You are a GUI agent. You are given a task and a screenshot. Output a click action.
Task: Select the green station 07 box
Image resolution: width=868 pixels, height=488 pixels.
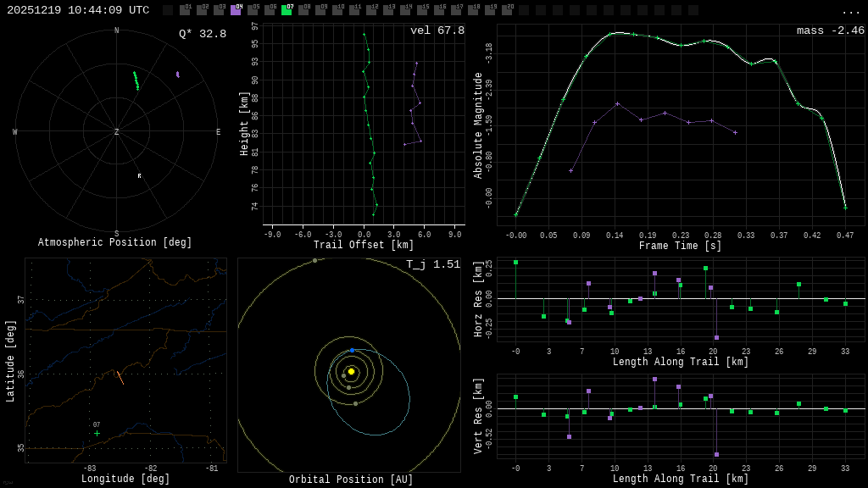point(287,10)
